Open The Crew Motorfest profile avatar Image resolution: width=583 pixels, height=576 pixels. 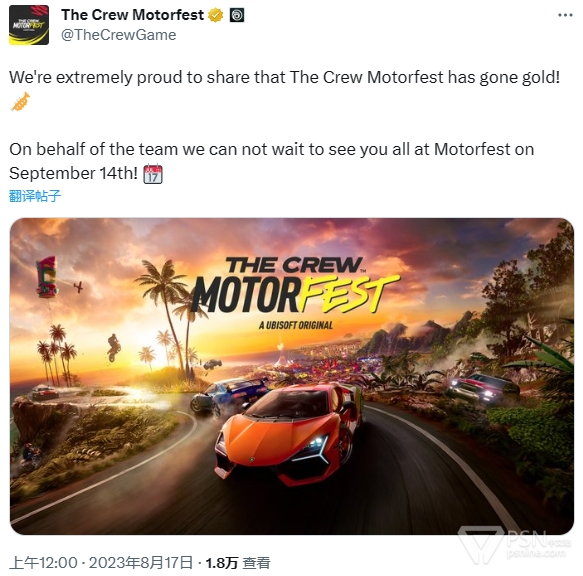(x=29, y=25)
